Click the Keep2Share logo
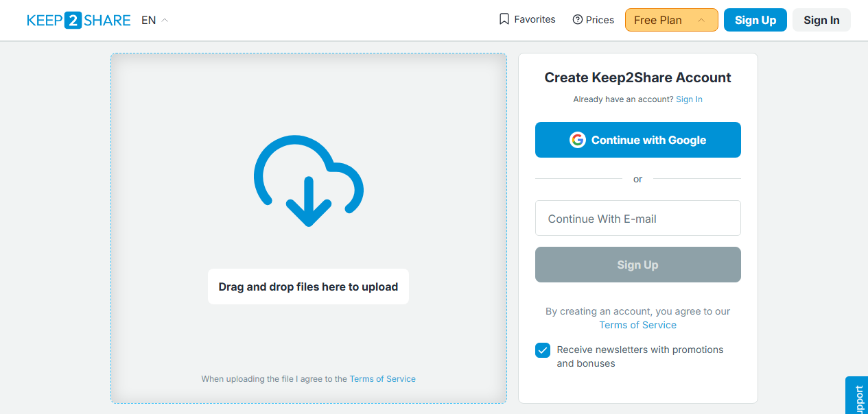 [79, 21]
